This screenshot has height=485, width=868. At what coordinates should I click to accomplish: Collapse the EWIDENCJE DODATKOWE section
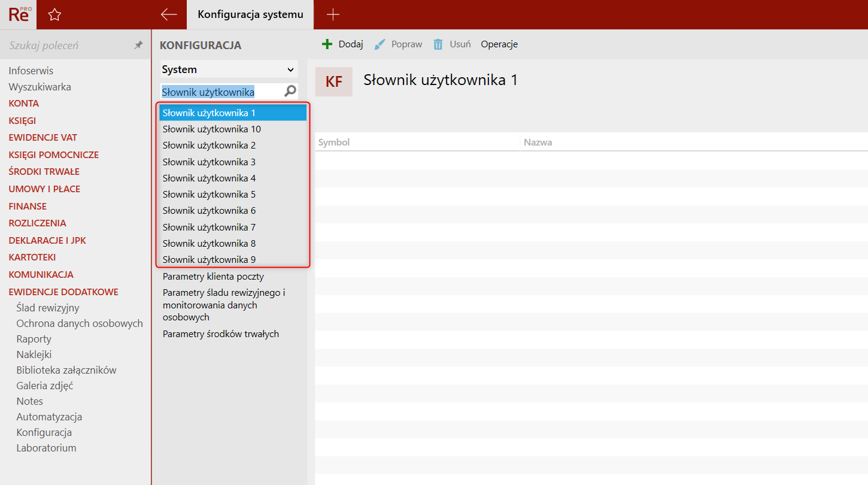tap(63, 292)
